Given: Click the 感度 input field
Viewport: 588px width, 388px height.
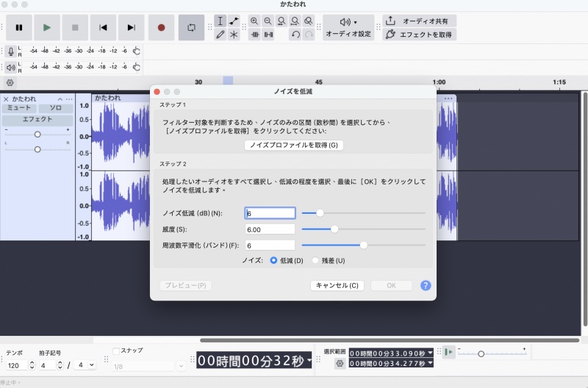Looking at the screenshot, I should pos(270,229).
